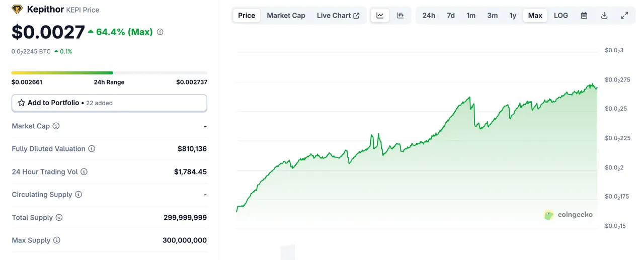Show Total Supply info tooltip
The image size is (644, 260).
pos(59,218)
